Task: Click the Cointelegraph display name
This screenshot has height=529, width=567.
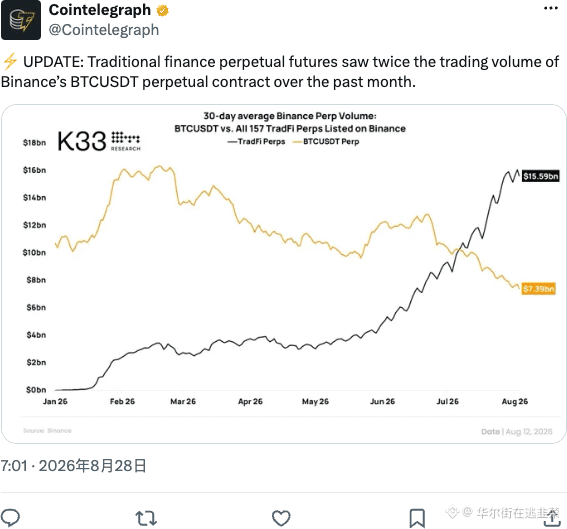Action: pos(100,10)
